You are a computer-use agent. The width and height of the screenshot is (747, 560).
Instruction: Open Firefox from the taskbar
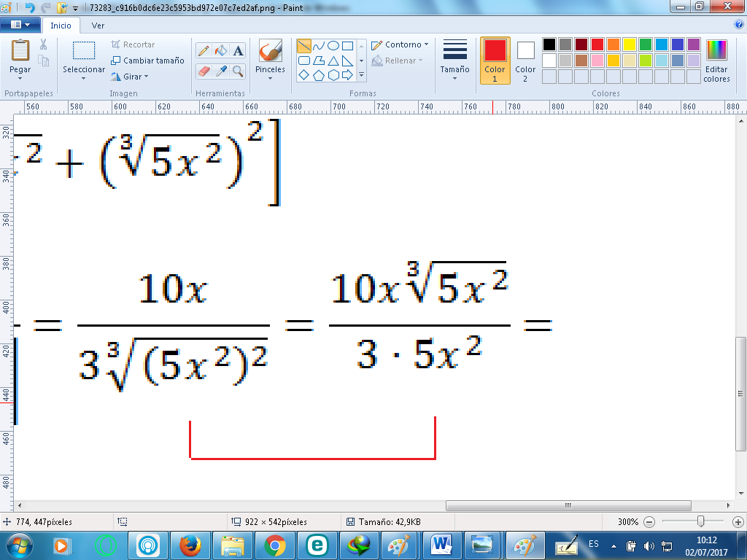coord(190,545)
